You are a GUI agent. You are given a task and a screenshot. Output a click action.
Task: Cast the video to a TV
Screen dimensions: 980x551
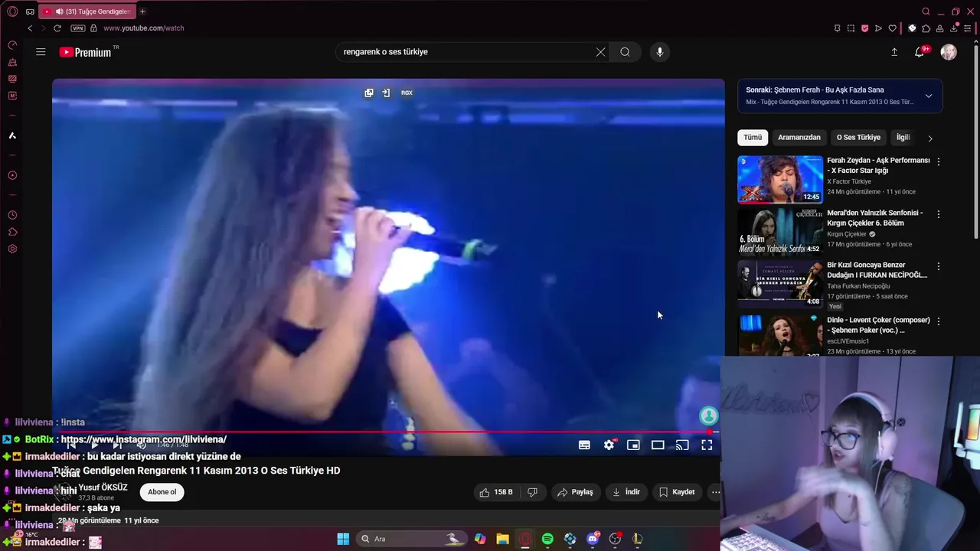click(682, 445)
